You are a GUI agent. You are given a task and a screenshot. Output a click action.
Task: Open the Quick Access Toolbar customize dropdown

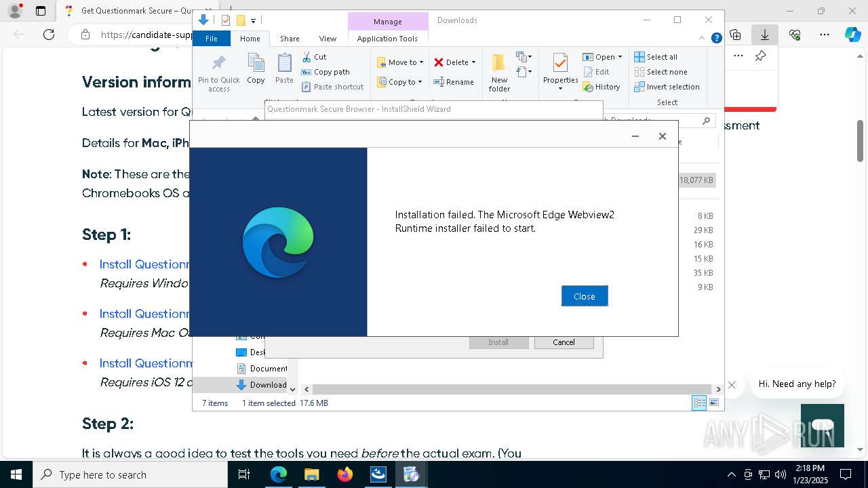(x=253, y=21)
